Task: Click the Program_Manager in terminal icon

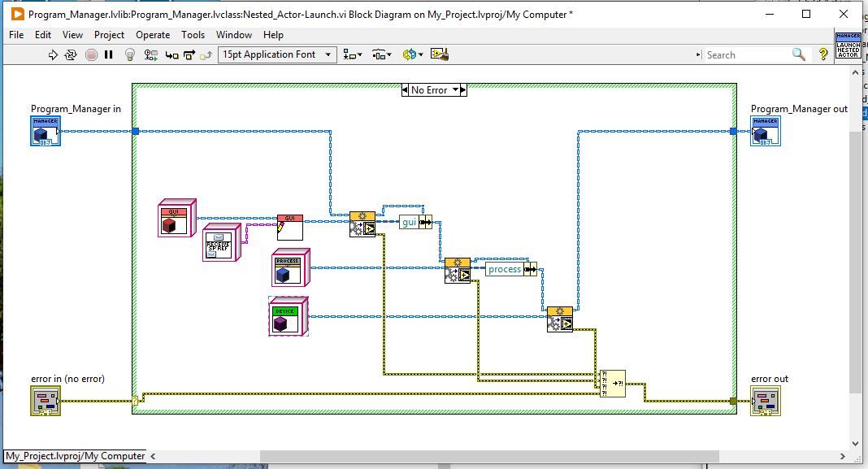Action: [x=46, y=131]
